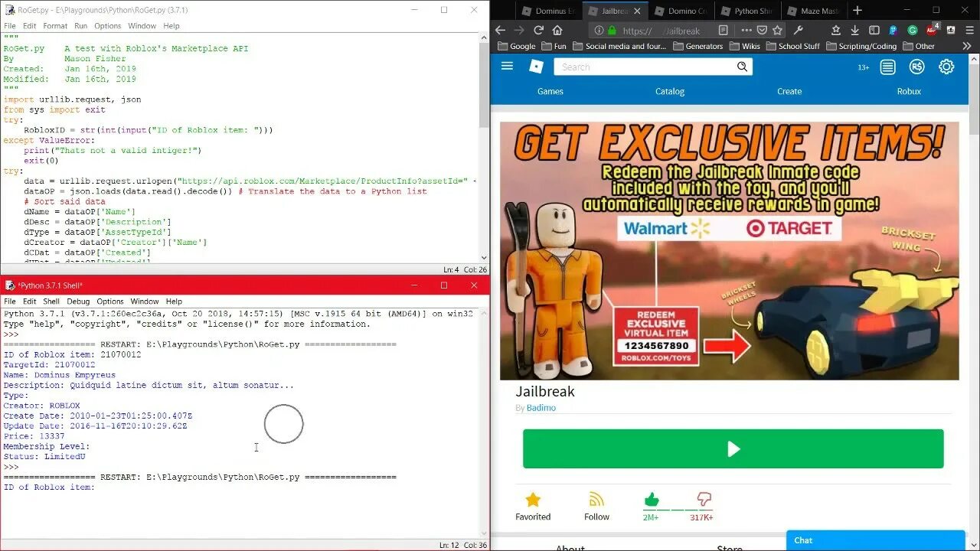The width and height of the screenshot is (980, 551).
Task: Open Scripting/Coding bookmarks folder
Action: click(x=861, y=46)
